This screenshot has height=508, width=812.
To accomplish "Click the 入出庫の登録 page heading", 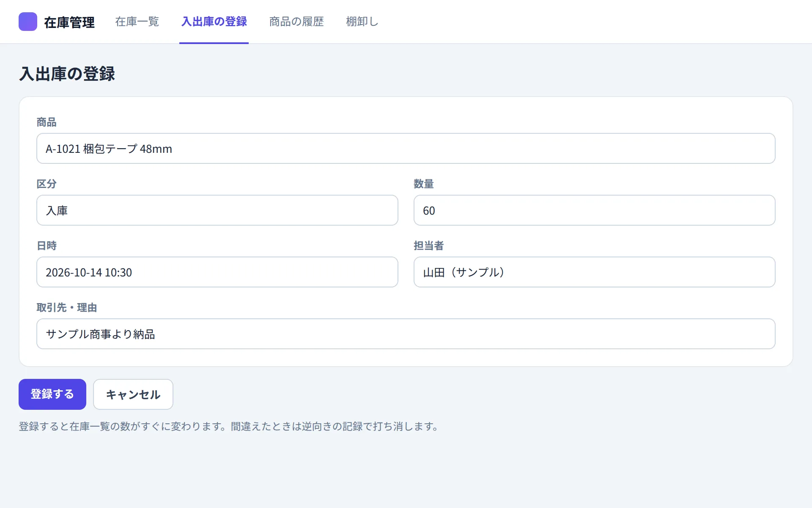I will click(x=67, y=74).
